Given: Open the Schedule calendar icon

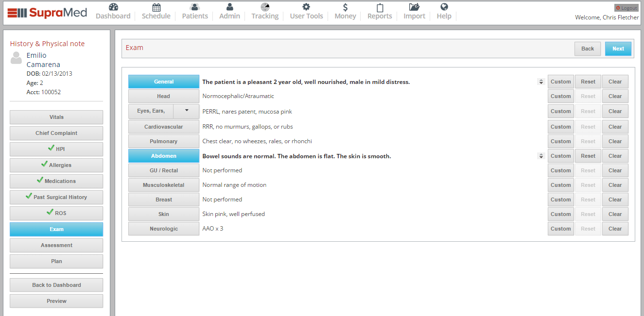Looking at the screenshot, I should point(156,7).
